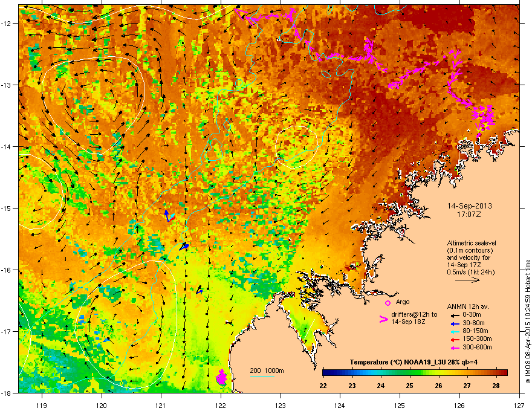
Task: Click longitude axis label '122'
Action: click(x=221, y=406)
